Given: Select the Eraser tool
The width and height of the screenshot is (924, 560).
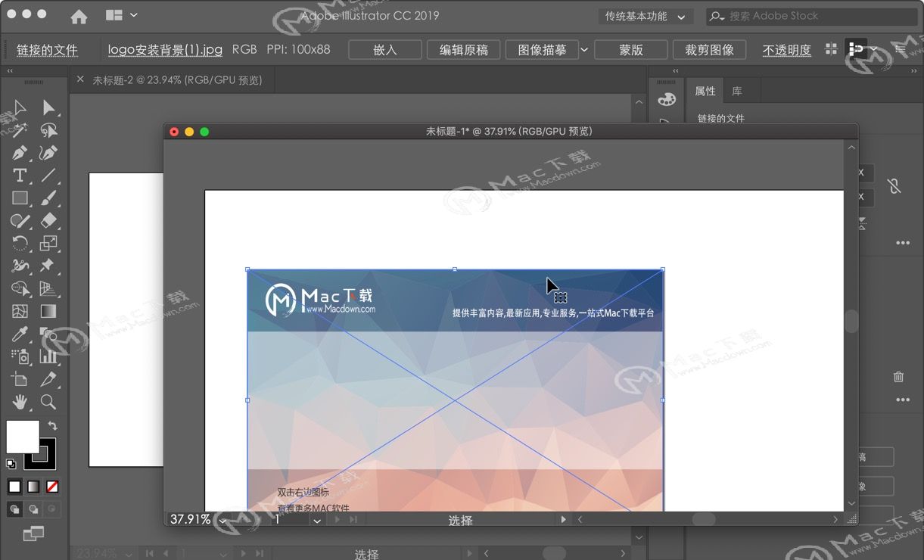Looking at the screenshot, I should coord(48,221).
